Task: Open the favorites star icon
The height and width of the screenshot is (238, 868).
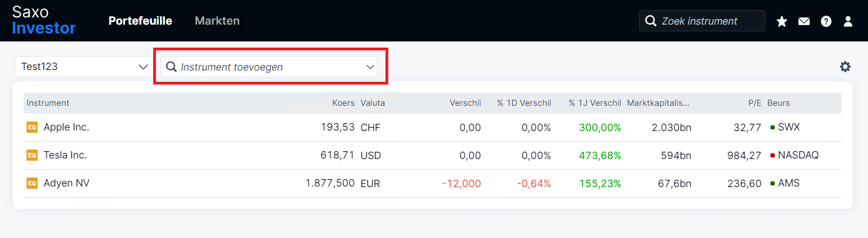Action: tap(782, 21)
